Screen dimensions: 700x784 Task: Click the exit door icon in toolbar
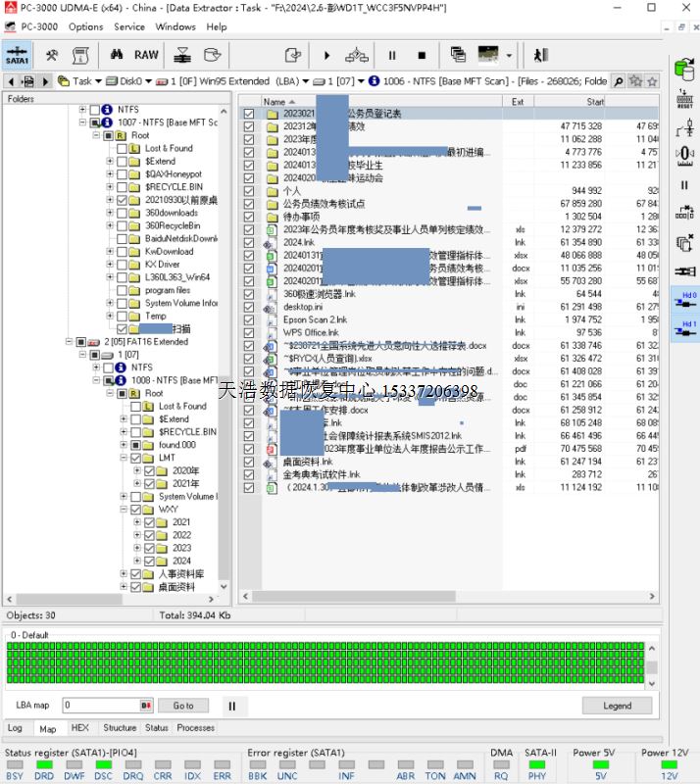[540, 55]
